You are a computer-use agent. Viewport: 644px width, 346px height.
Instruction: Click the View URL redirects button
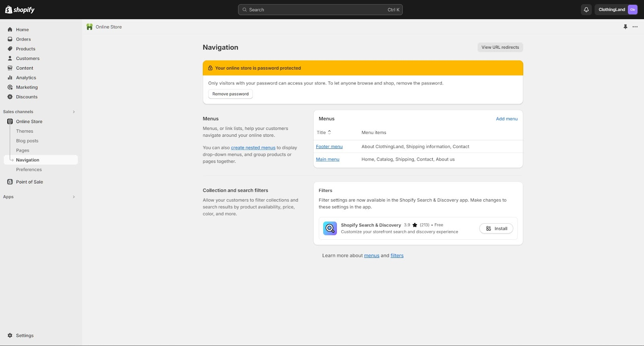[x=500, y=47]
